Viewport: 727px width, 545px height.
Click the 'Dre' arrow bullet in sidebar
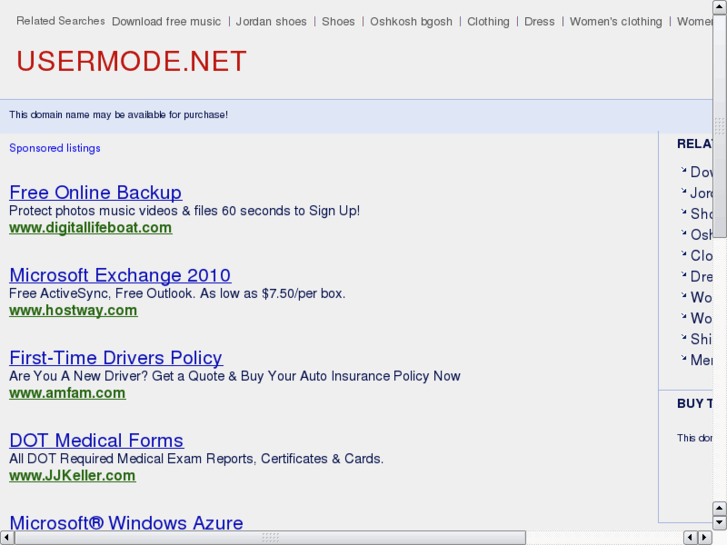[683, 275]
